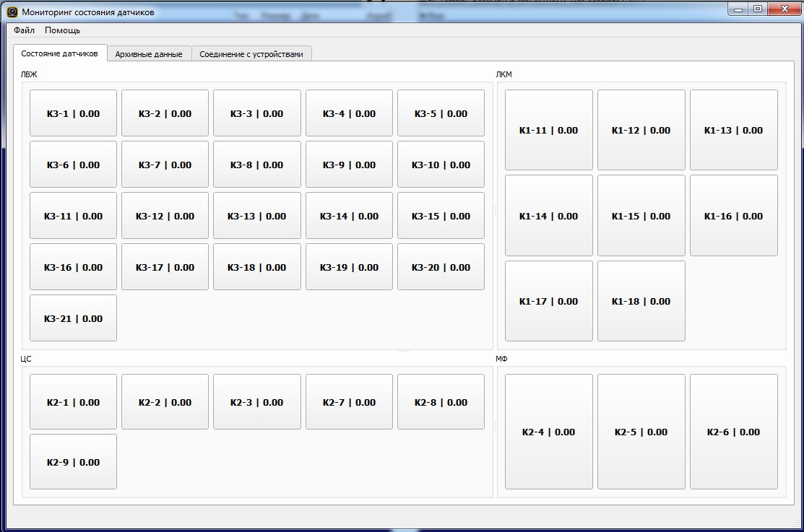The width and height of the screenshot is (804, 532).
Task: Choose sensor К3-20
Action: pyautogui.click(x=441, y=267)
